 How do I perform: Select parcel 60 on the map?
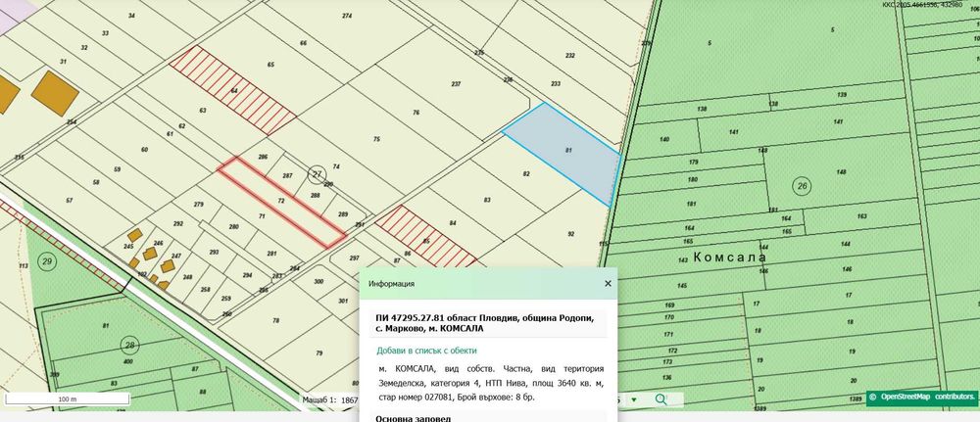click(144, 149)
